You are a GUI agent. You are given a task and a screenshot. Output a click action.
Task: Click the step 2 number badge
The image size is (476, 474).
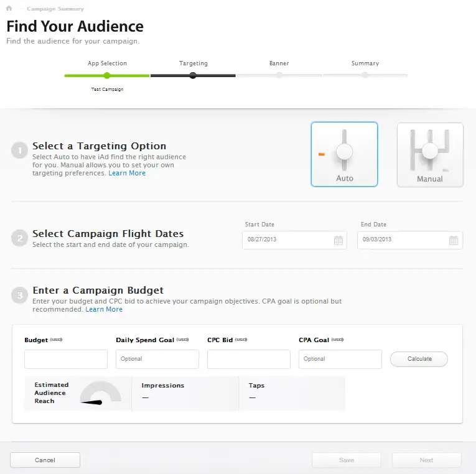coord(20,238)
